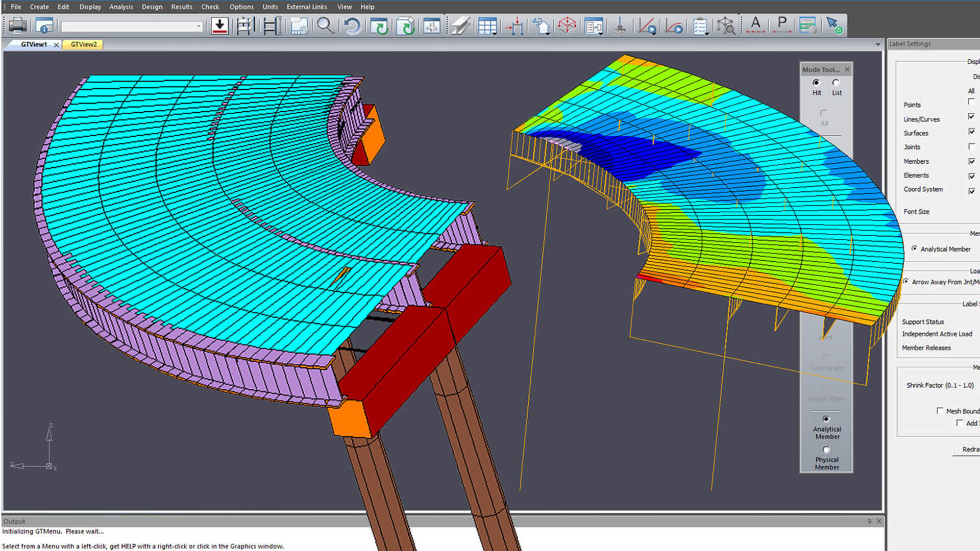Image resolution: width=980 pixels, height=551 pixels.
Task: Toggle the Surfaces display checkbox
Action: tap(971, 132)
